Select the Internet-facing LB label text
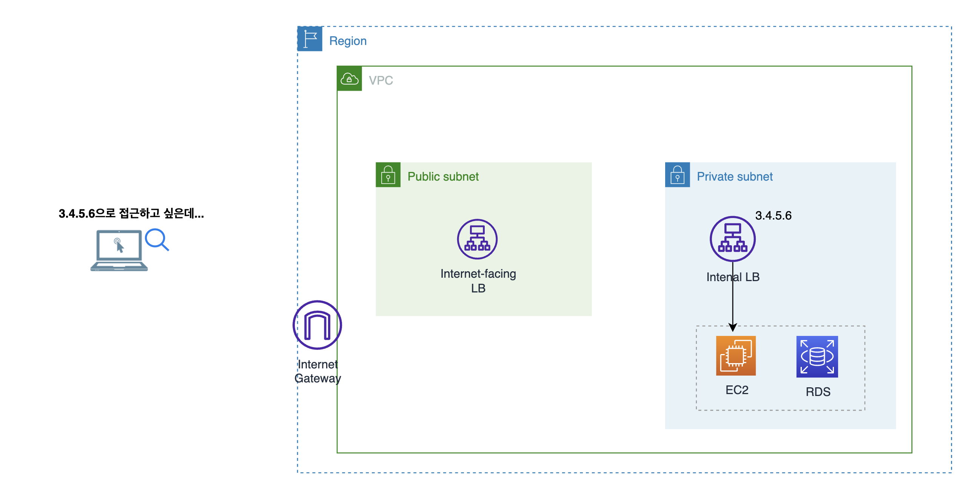980x498 pixels. coord(478,281)
